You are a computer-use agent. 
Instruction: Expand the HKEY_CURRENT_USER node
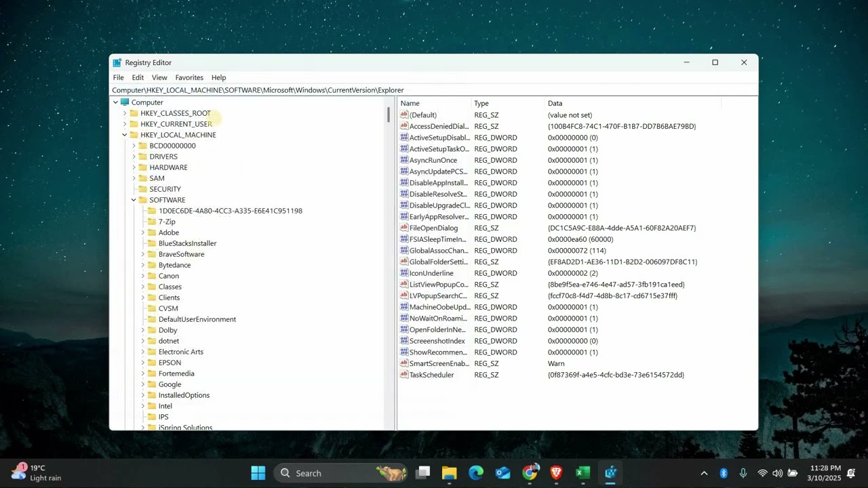pyautogui.click(x=125, y=124)
